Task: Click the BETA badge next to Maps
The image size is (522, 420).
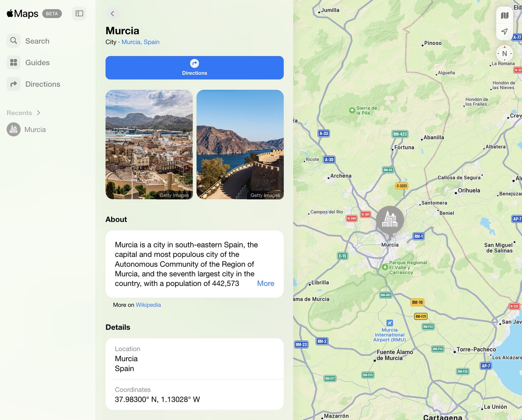Action: tap(52, 13)
